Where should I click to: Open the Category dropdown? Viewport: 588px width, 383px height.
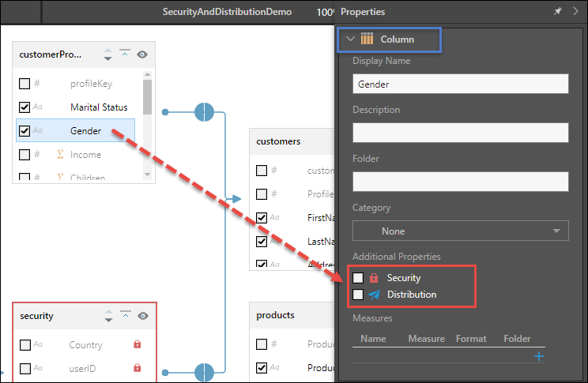pos(460,231)
